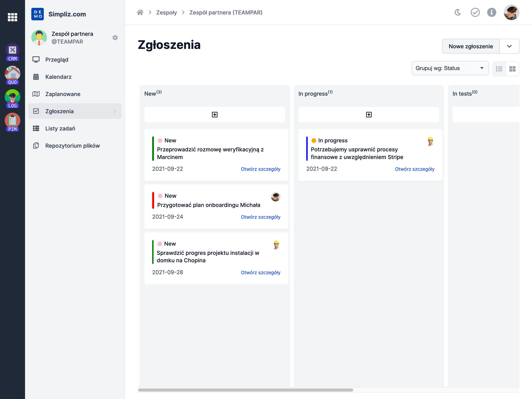532x399 pixels.
Task: Click the Simpliz.com brand name
Action: pos(67,14)
